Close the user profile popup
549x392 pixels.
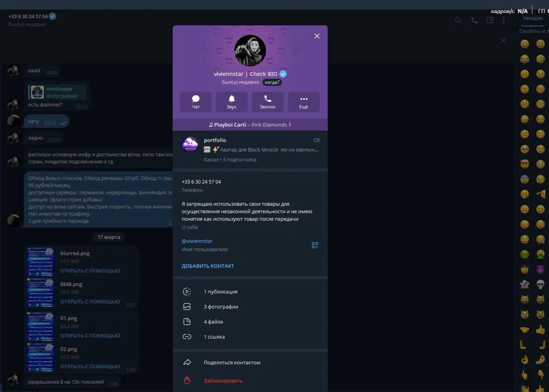[317, 36]
